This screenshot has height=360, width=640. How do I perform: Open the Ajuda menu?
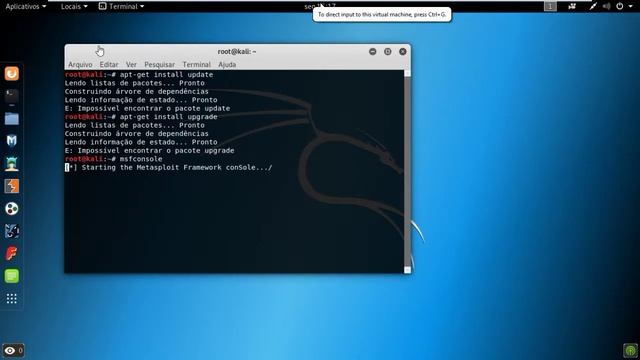(x=227, y=64)
